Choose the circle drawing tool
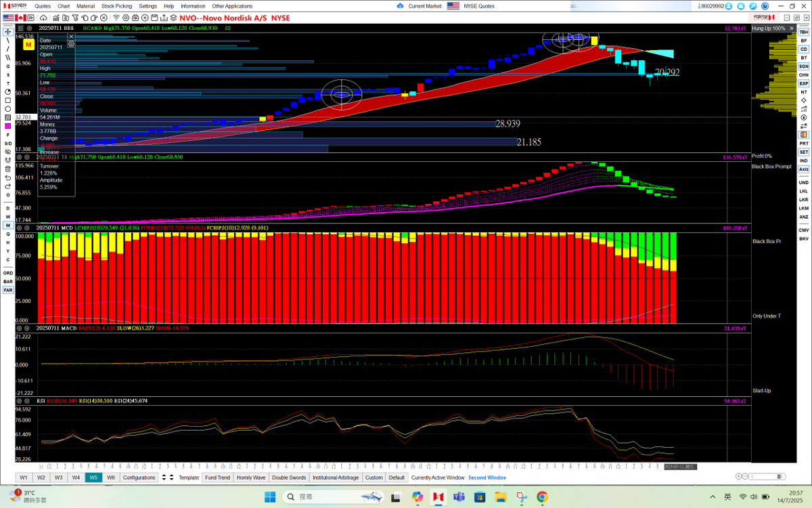812x508 pixels. 8,109
